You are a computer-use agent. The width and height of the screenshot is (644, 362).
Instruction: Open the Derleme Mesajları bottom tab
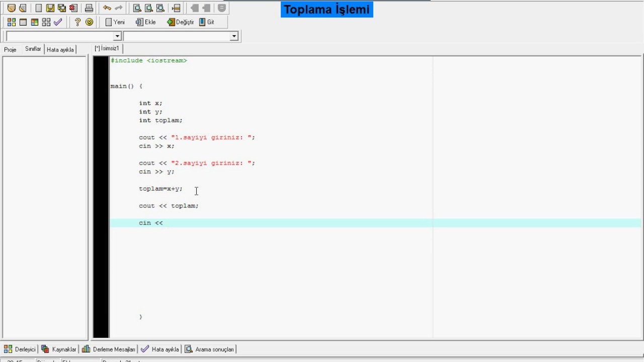pos(109,349)
